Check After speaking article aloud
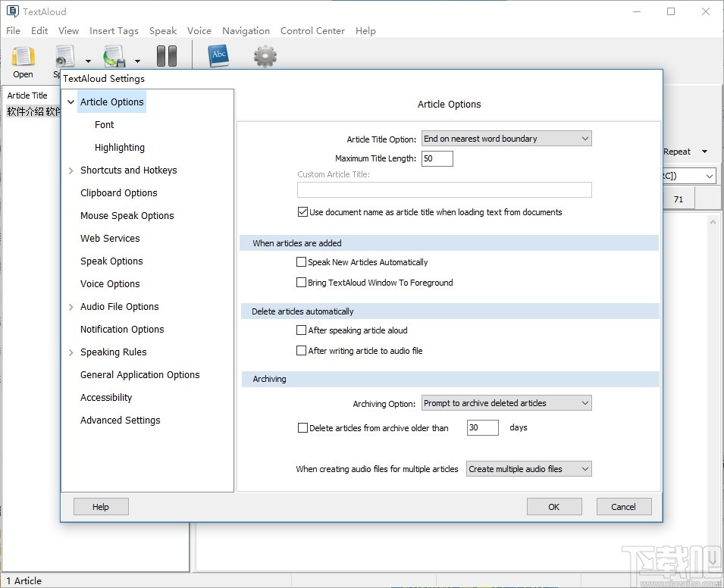 (301, 330)
